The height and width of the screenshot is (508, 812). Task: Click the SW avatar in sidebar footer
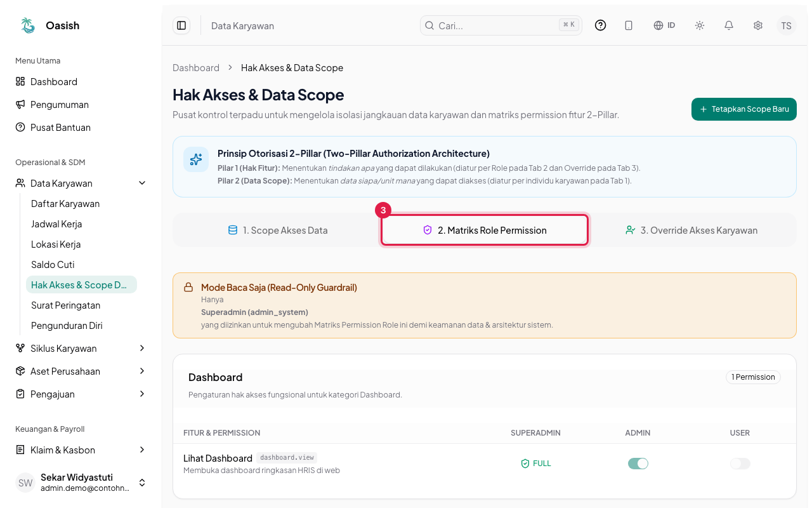(x=25, y=483)
